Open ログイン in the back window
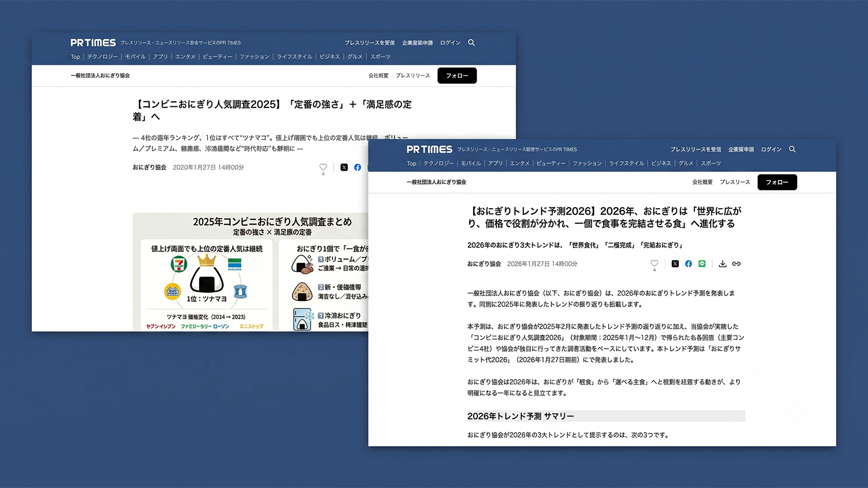The height and width of the screenshot is (488, 868). point(450,43)
